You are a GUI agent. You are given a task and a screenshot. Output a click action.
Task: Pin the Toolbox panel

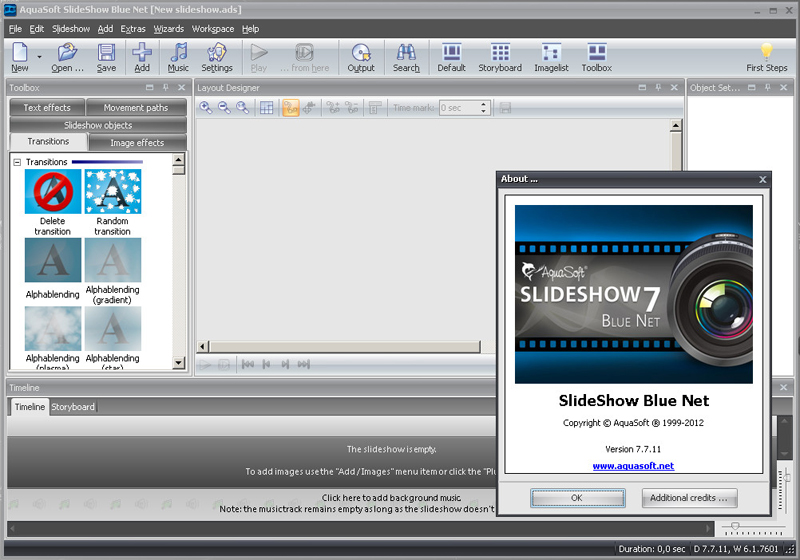point(166,88)
